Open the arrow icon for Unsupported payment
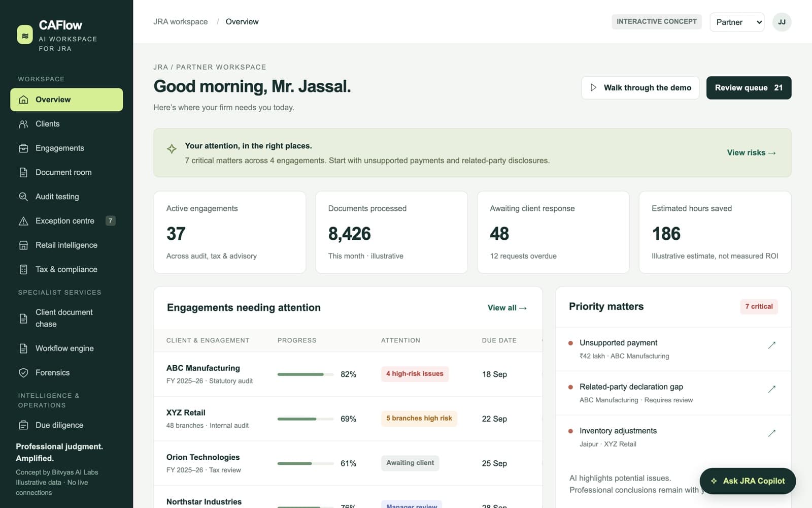Viewport: 812px width, 508px height. click(x=771, y=345)
